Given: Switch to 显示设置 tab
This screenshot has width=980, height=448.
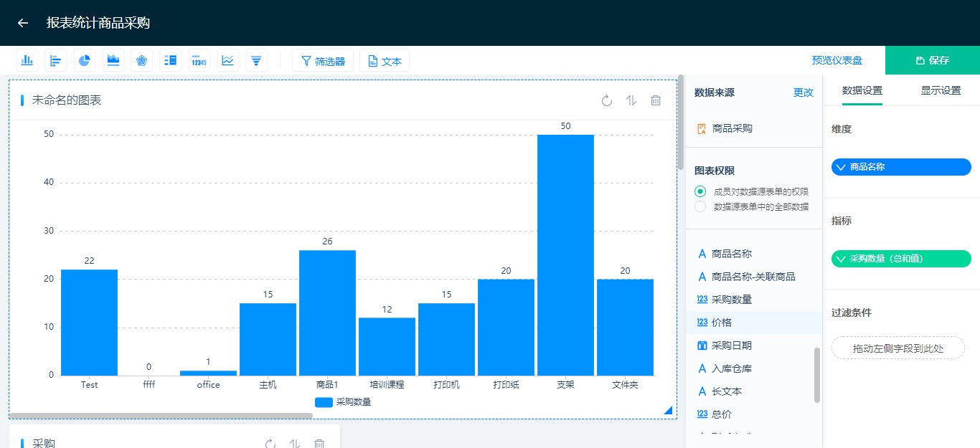Looking at the screenshot, I should tap(941, 90).
